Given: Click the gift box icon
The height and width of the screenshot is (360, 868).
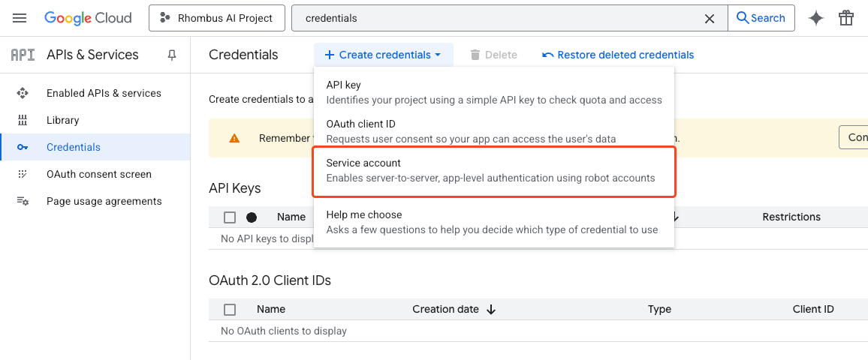Looking at the screenshot, I should pyautogui.click(x=846, y=18).
